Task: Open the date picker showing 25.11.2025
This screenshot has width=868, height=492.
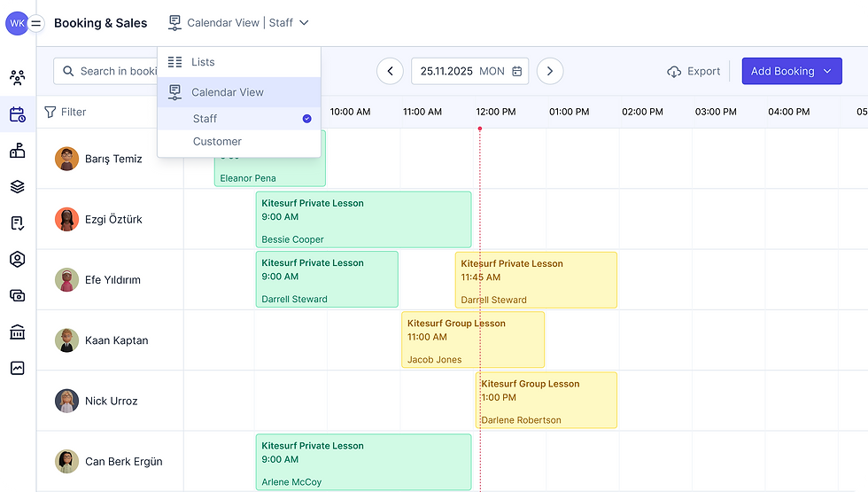Action: tap(469, 72)
